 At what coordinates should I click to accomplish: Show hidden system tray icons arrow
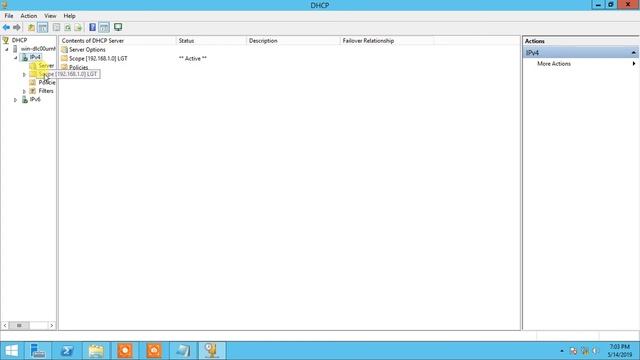562,351
